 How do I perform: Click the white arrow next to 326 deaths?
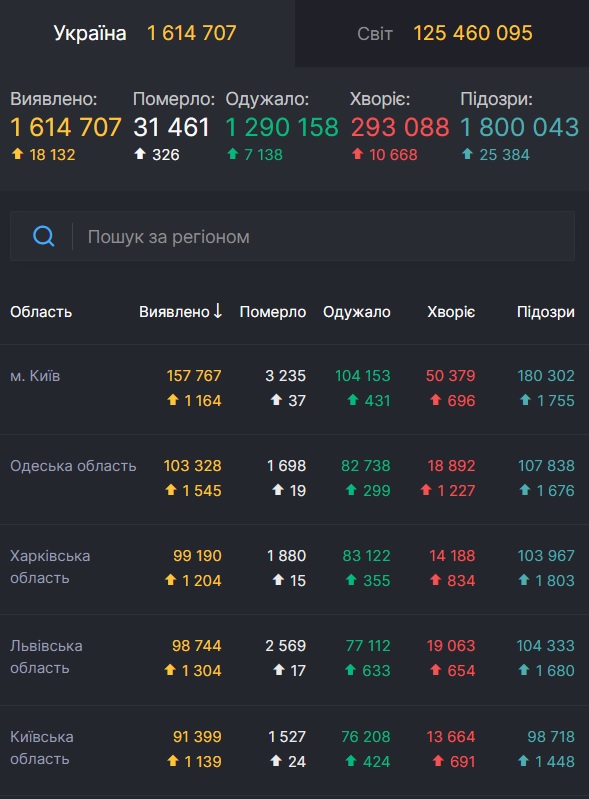[x=140, y=153]
